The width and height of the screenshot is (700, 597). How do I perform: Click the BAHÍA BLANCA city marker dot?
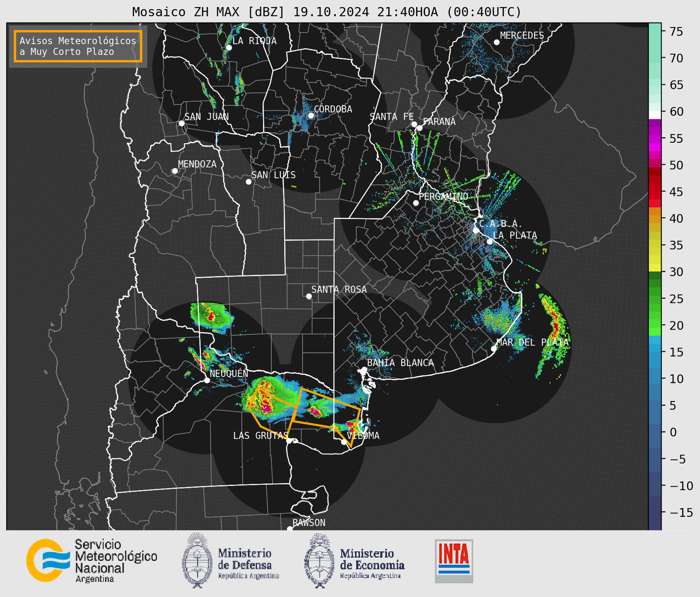[x=364, y=369]
